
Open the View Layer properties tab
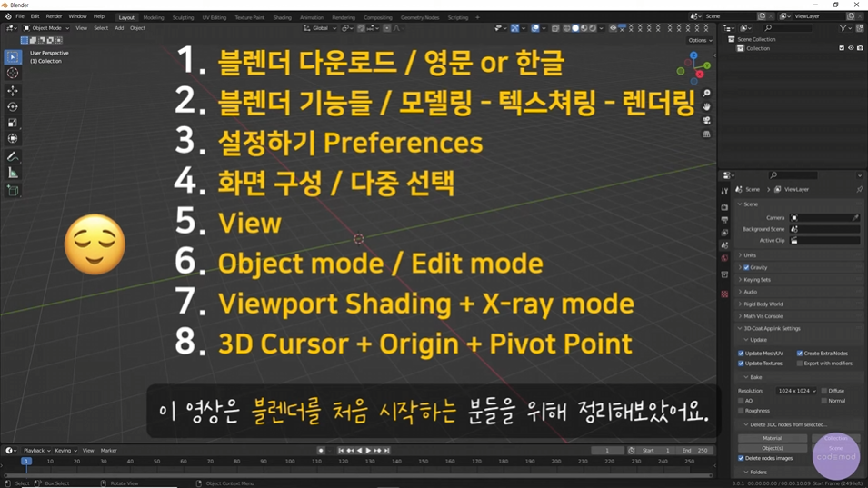pos(724,233)
